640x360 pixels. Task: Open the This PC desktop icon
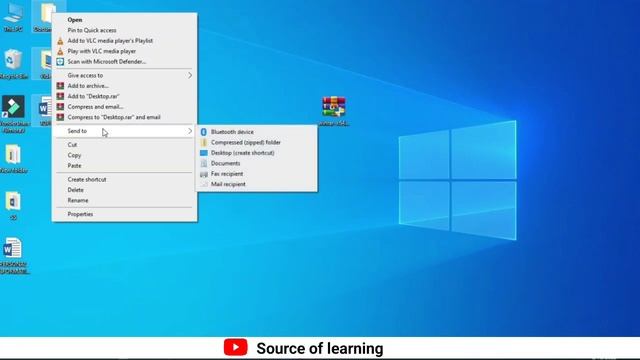point(13,17)
